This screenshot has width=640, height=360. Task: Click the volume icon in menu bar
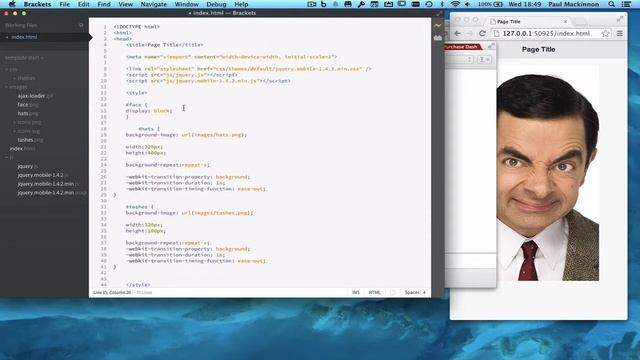[x=467, y=4]
